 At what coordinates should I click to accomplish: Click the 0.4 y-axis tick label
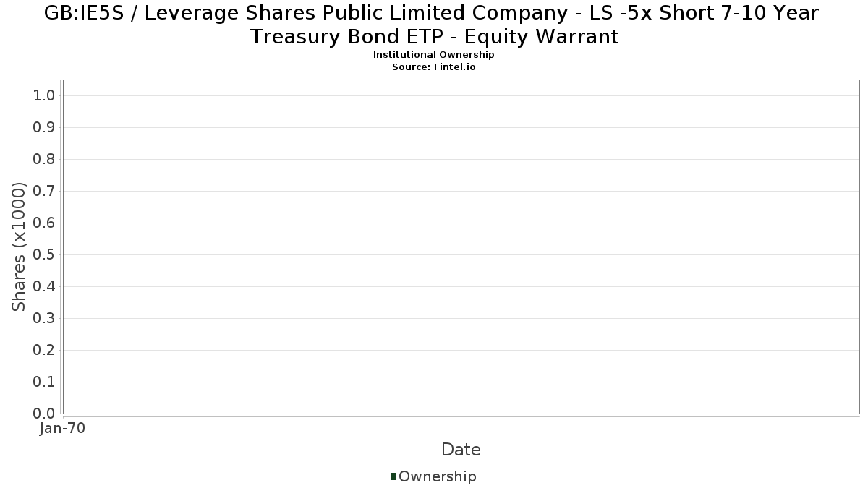click(45, 287)
